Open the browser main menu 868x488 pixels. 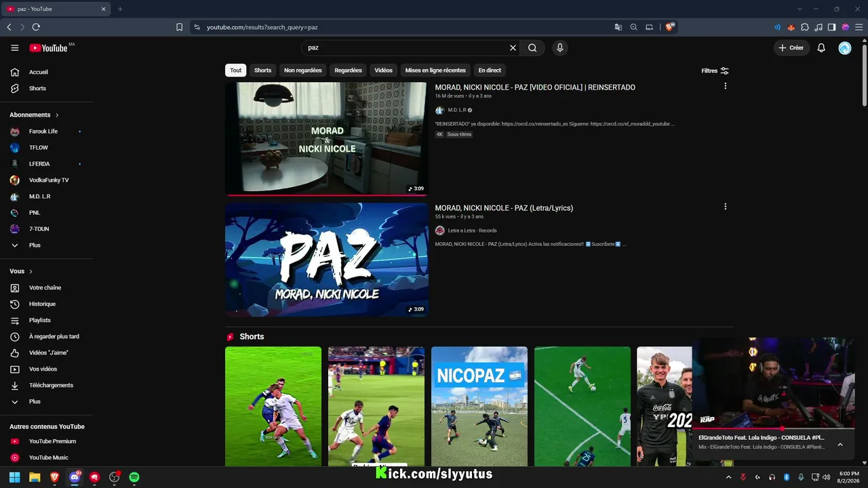click(x=858, y=27)
